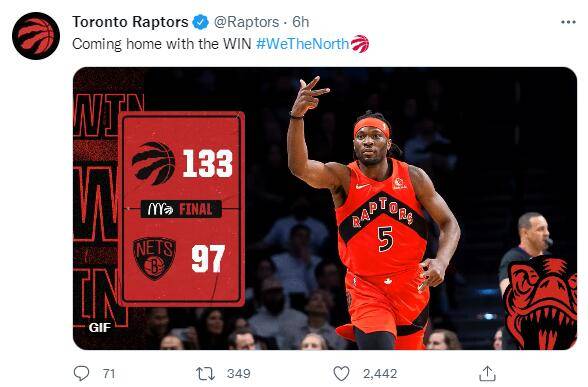Click the 6h timestamp
This screenshot has width=588, height=387.
(x=301, y=22)
